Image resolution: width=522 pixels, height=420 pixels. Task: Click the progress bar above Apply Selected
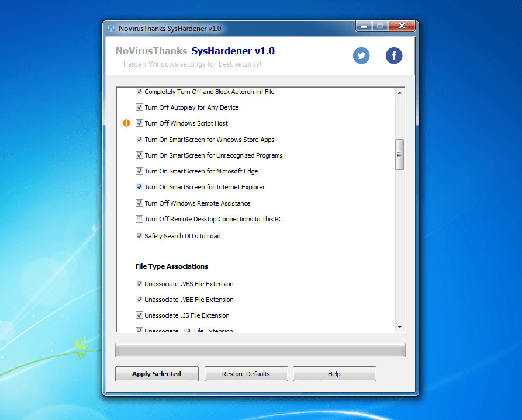260,350
